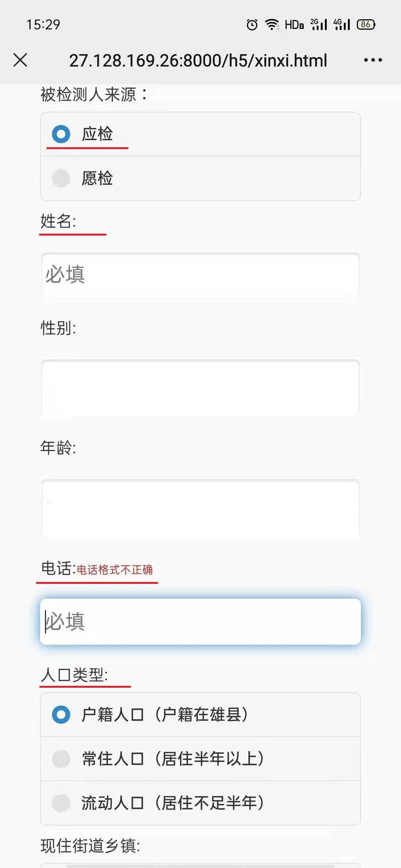Screen dimensions: 401x868
Task: Tap the alarm clock status icon
Action: coord(252,25)
